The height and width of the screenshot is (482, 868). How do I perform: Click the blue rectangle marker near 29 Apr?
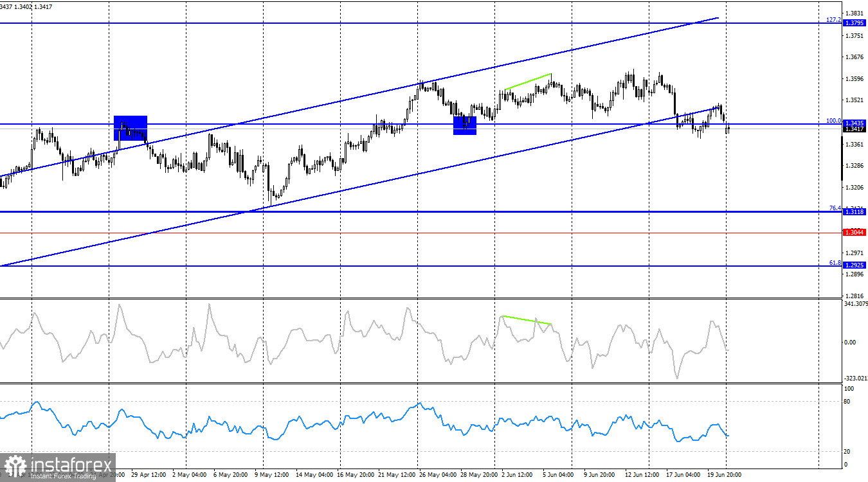pyautogui.click(x=131, y=128)
